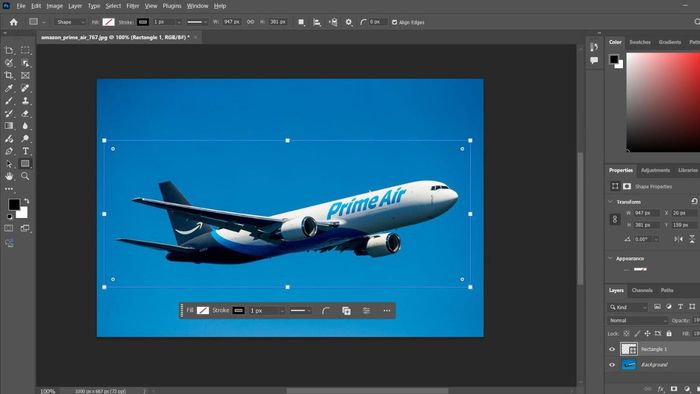Open Path alignment options

click(317, 22)
